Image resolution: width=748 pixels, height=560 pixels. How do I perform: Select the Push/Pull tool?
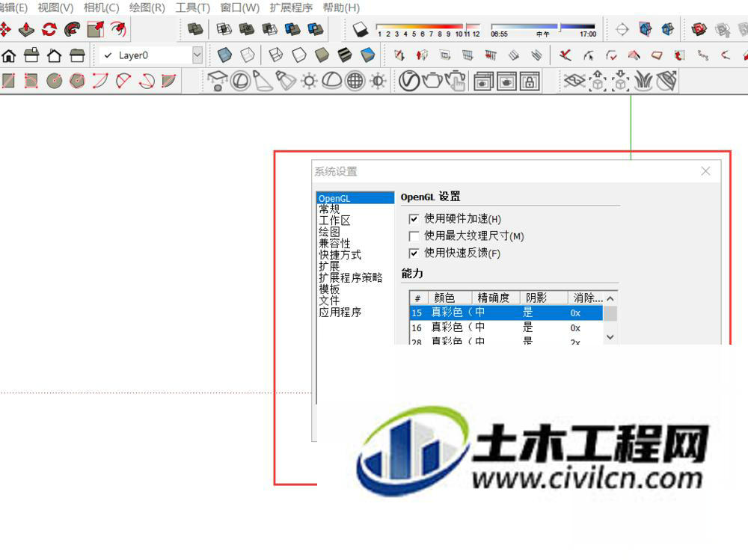point(27,30)
